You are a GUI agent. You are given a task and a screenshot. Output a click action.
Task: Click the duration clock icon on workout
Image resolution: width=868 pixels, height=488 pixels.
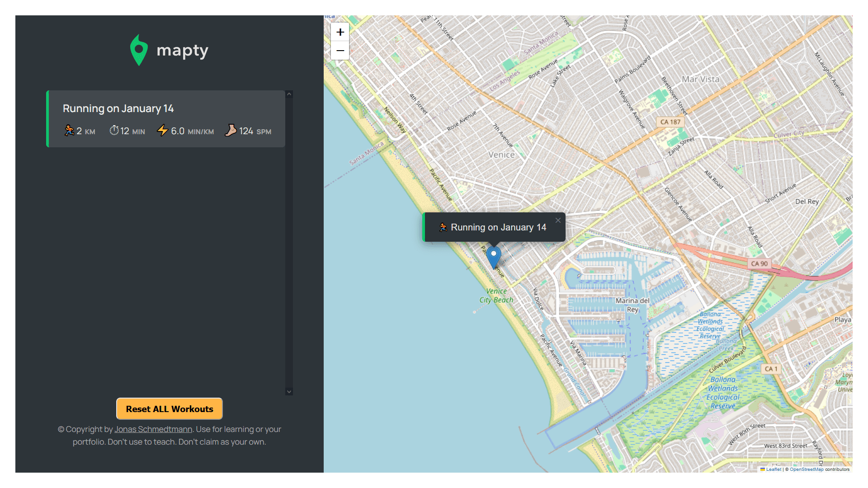pos(113,131)
